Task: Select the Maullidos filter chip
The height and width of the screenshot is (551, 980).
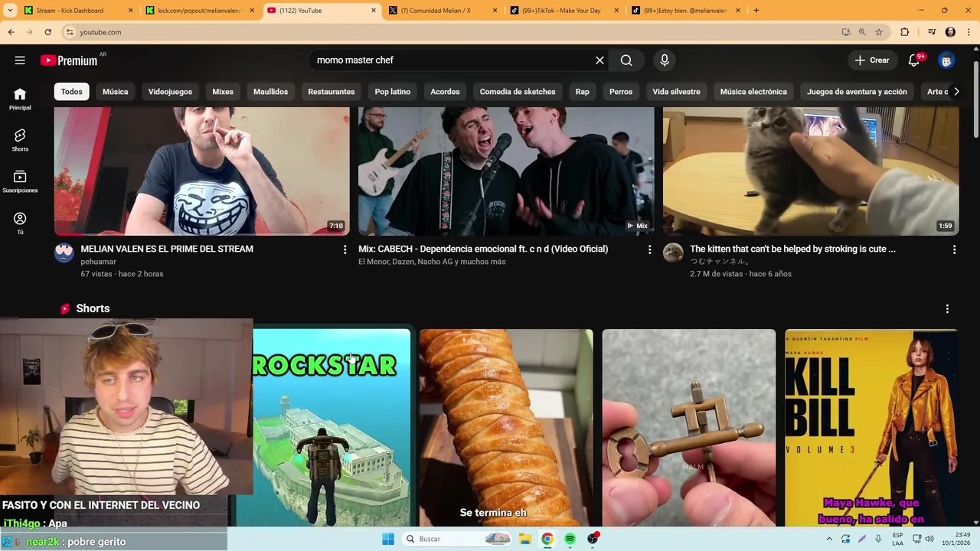Action: pos(271,92)
